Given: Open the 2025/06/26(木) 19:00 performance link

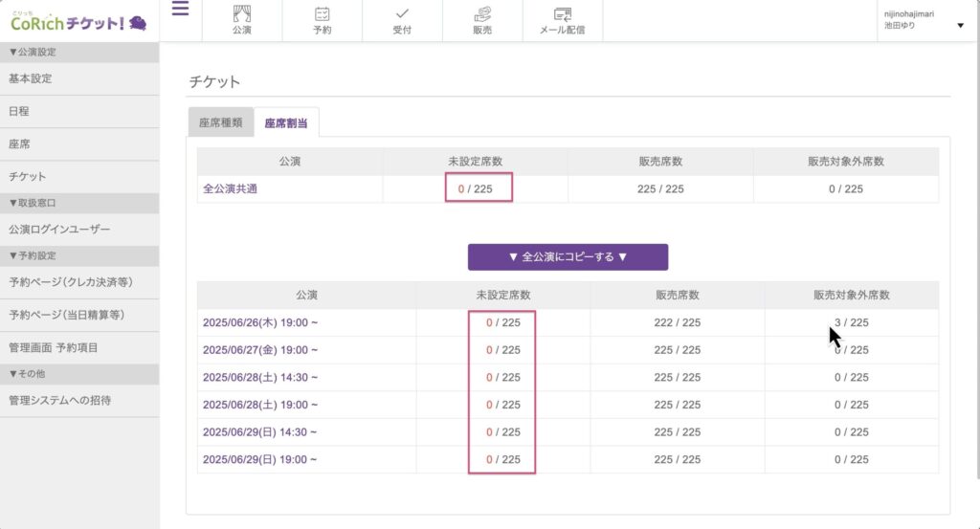Looking at the screenshot, I should 259,322.
